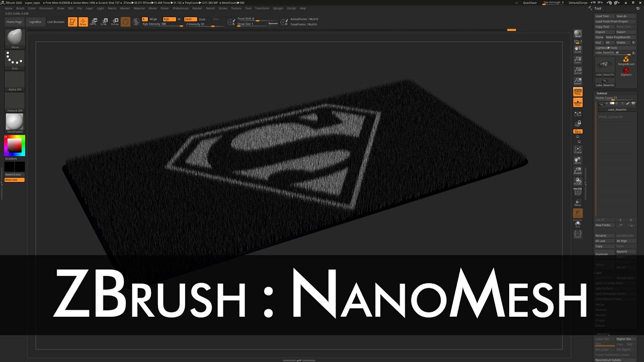Toggle Zadd button

coord(190,19)
